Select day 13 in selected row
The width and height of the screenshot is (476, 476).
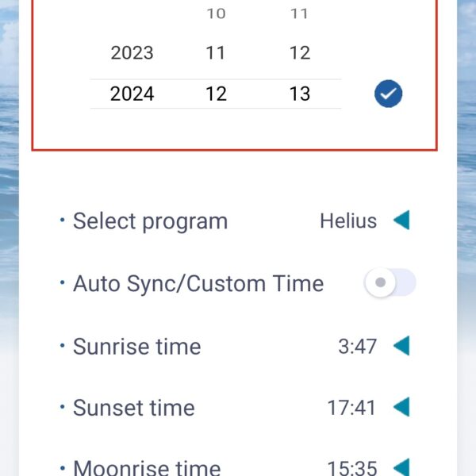[300, 94]
